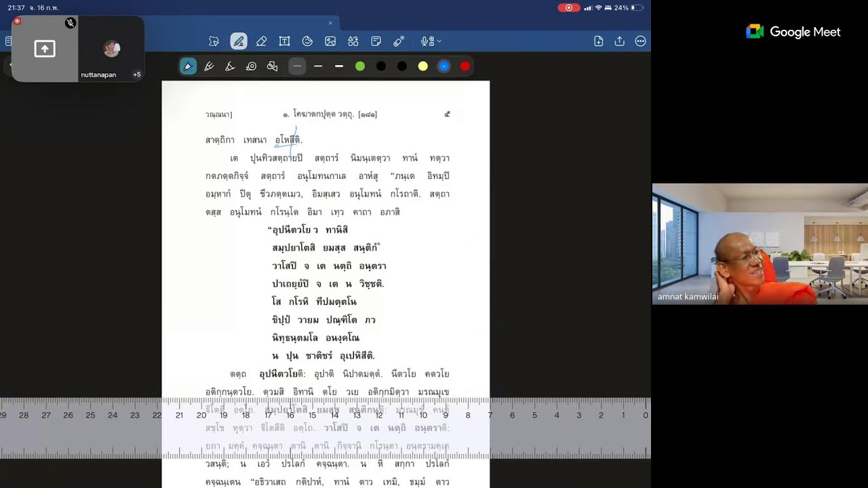This screenshot has height=488, width=868.
Task: Select amnat kamwilai's video tile
Action: (x=760, y=243)
